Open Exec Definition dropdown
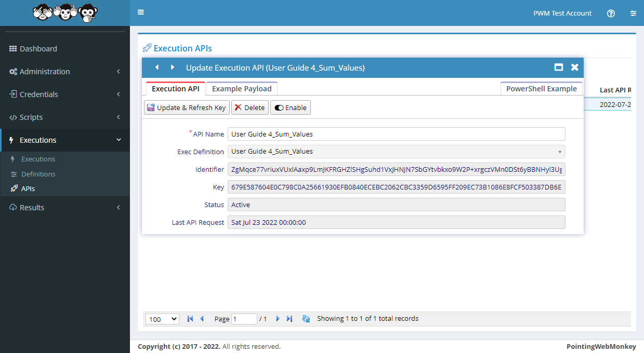The width and height of the screenshot is (644, 353). click(x=396, y=152)
